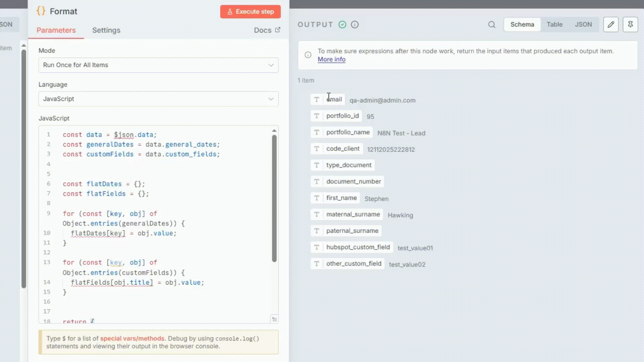The image size is (644, 362).
Task: Search the output data via magnifier icon
Action: [492, 24]
